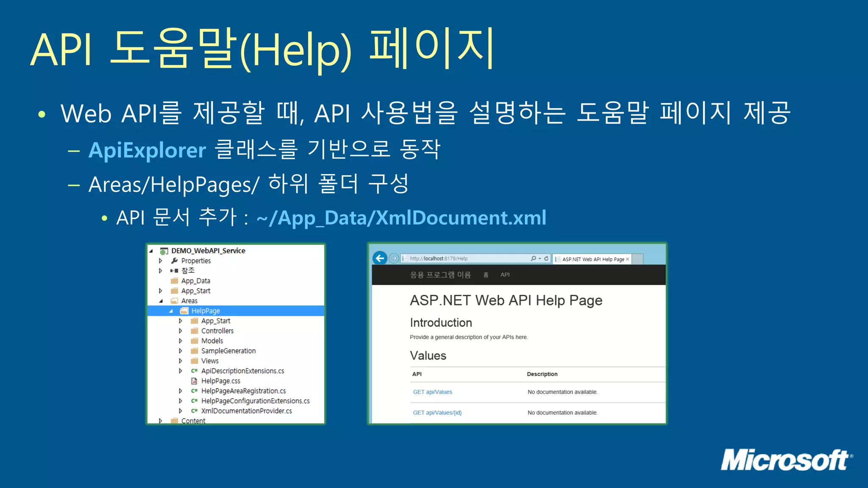Expand the Properties node
Viewport: 868px width, 488px height.
pyautogui.click(x=161, y=261)
